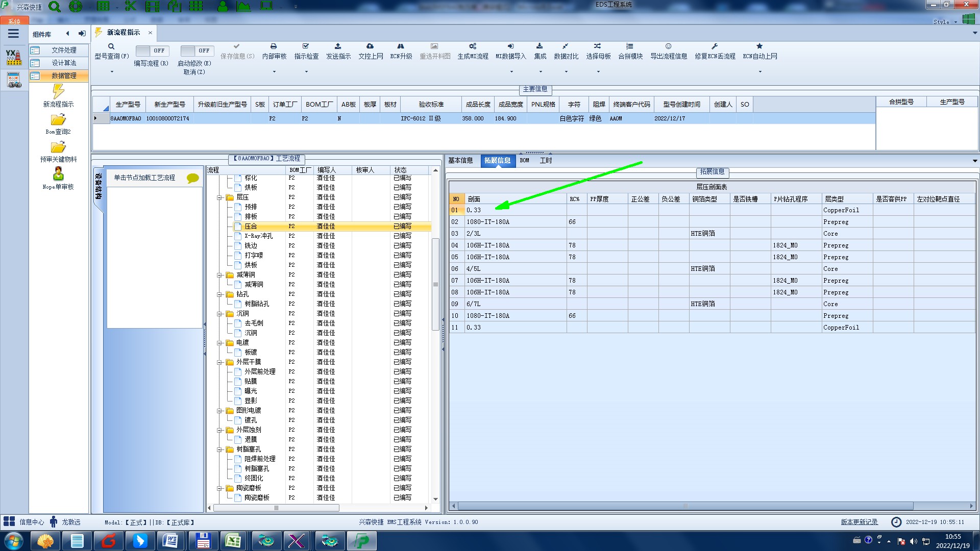Open the Bom查询2 folder icon

click(58, 120)
